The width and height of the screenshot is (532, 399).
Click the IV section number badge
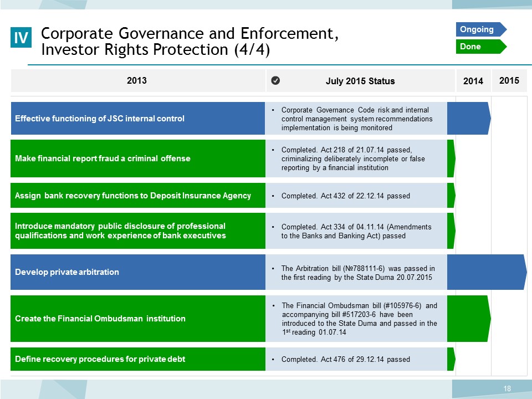[x=21, y=37]
